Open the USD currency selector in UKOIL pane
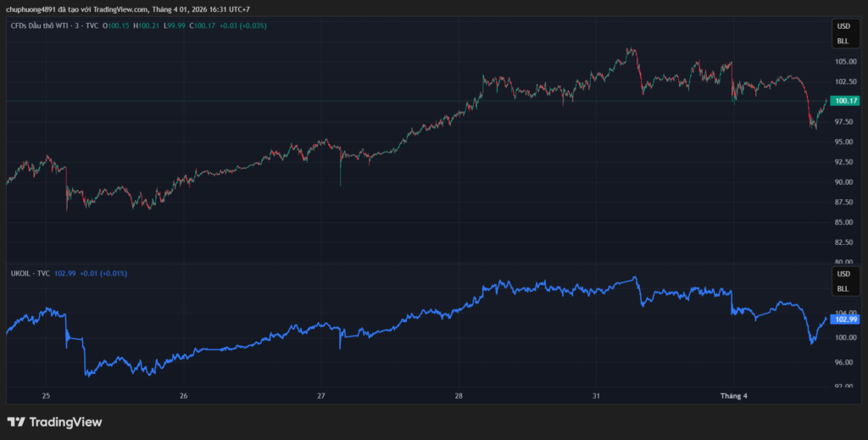868x440 pixels. coord(843,275)
